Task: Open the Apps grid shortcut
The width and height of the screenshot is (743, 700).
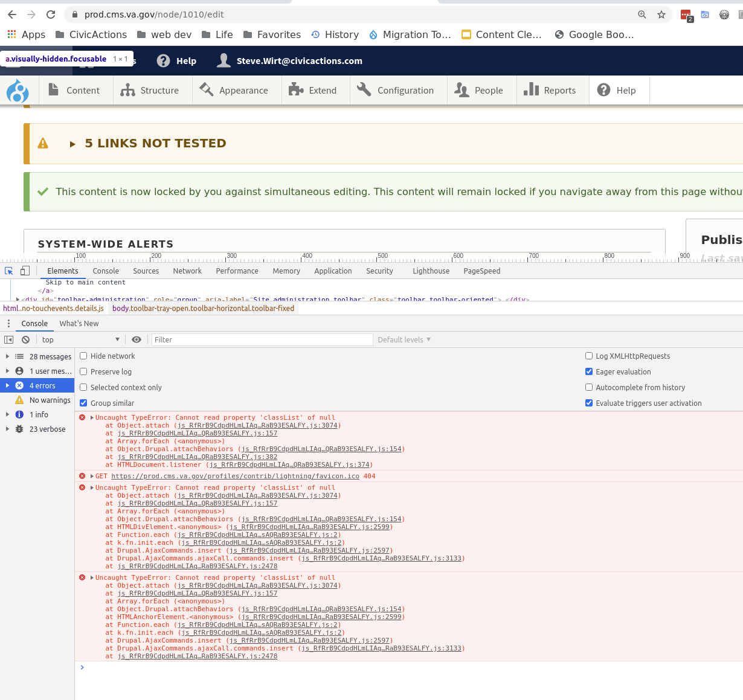Action: click(x=26, y=34)
